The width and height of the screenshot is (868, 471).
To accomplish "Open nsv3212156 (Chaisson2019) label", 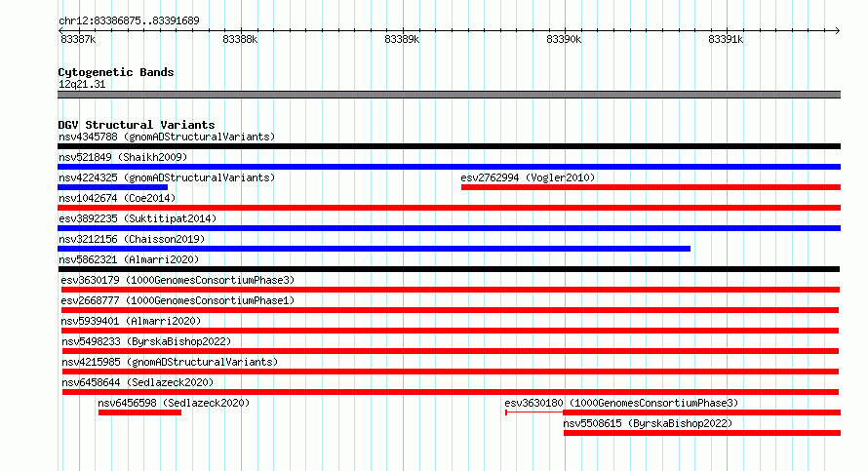I will pyautogui.click(x=132, y=239).
